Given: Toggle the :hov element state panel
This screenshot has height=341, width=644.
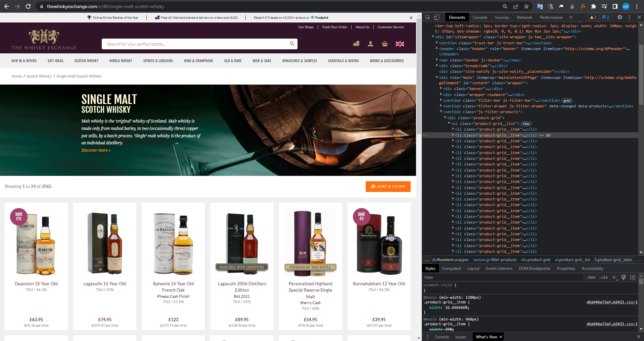Looking at the screenshot, I should pos(591,277).
